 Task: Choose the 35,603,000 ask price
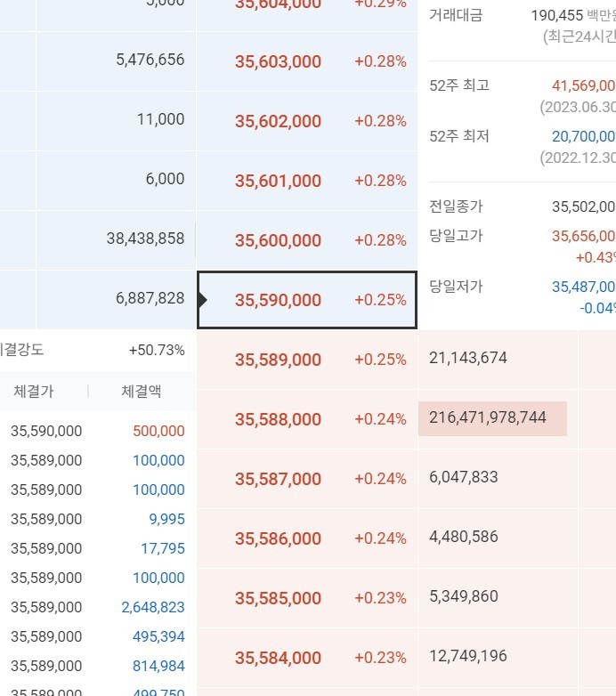[x=278, y=62]
